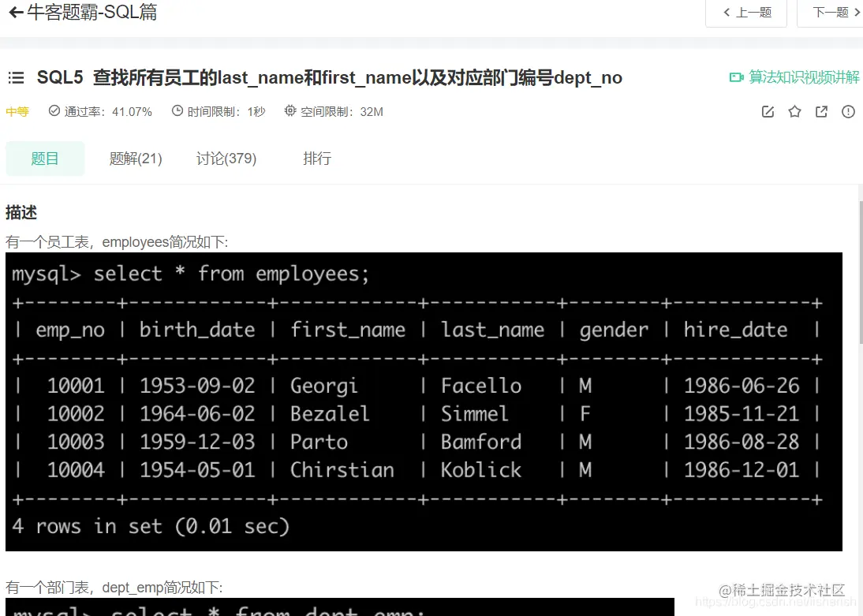Click the SQL5 problem title heading

[x=329, y=77]
